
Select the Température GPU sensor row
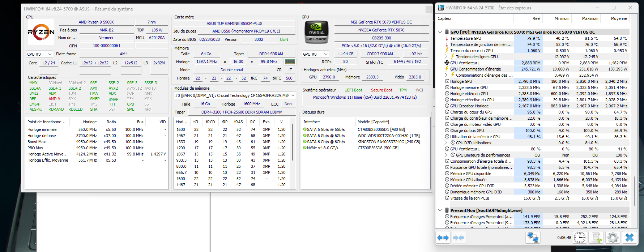point(465,38)
